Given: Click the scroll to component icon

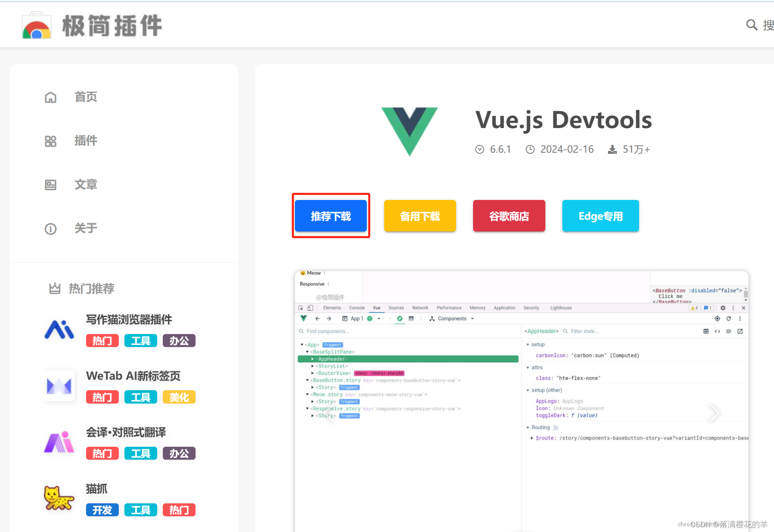Looking at the screenshot, I should (x=706, y=331).
